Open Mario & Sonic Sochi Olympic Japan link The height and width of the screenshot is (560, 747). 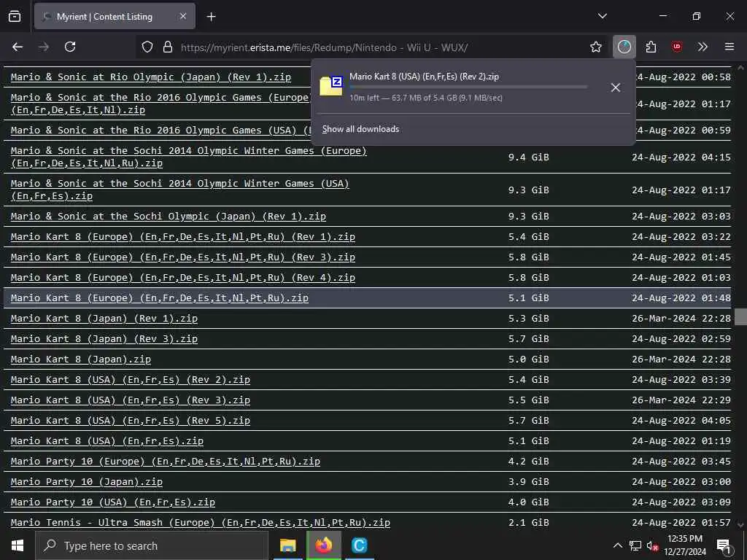169,216
